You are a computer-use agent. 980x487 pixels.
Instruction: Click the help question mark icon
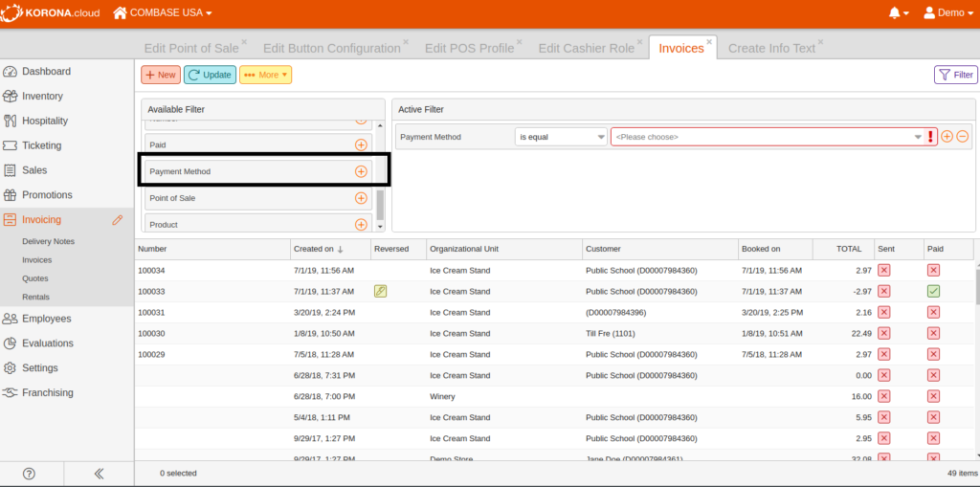[29, 474]
